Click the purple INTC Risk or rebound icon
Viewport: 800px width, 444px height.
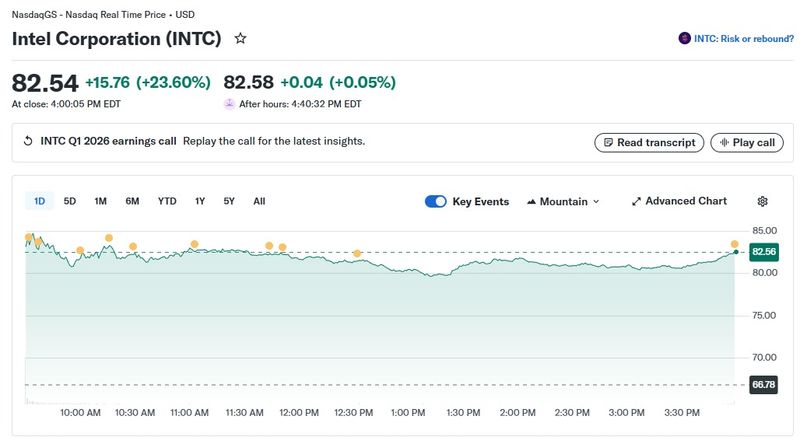(684, 38)
